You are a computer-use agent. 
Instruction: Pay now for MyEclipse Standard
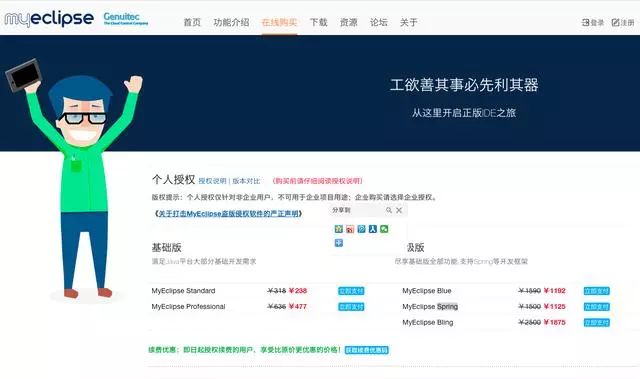pos(351,291)
